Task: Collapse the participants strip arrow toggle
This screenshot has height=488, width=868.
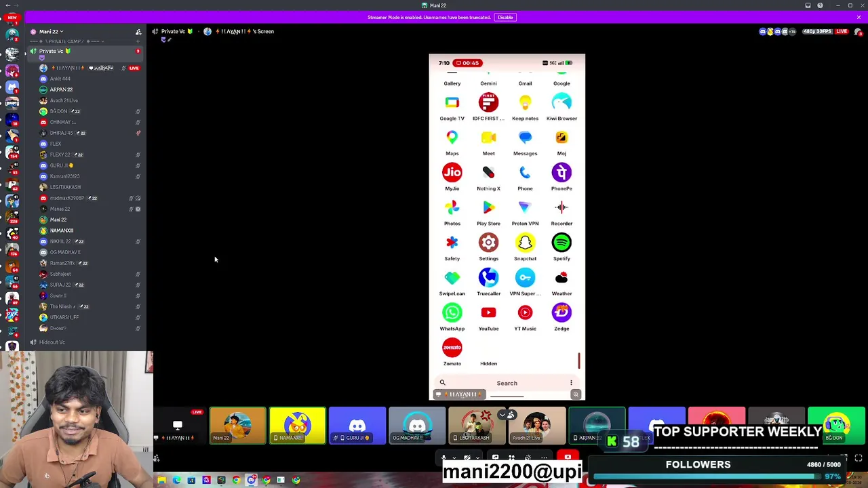Action: (507, 415)
